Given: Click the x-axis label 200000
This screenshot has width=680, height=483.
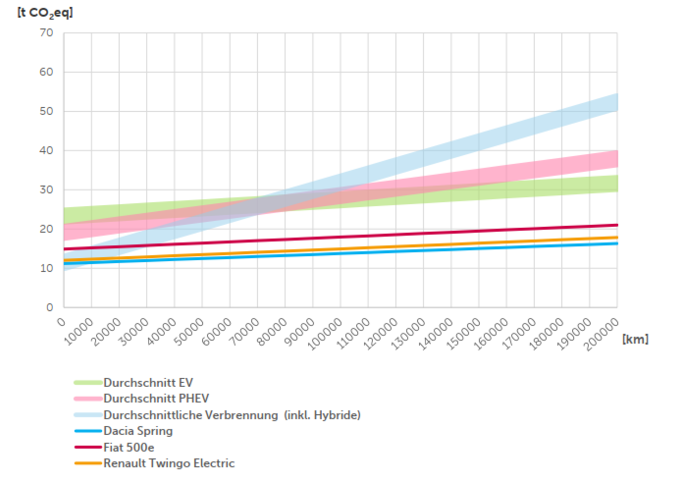Looking at the screenshot, I should tap(602, 333).
